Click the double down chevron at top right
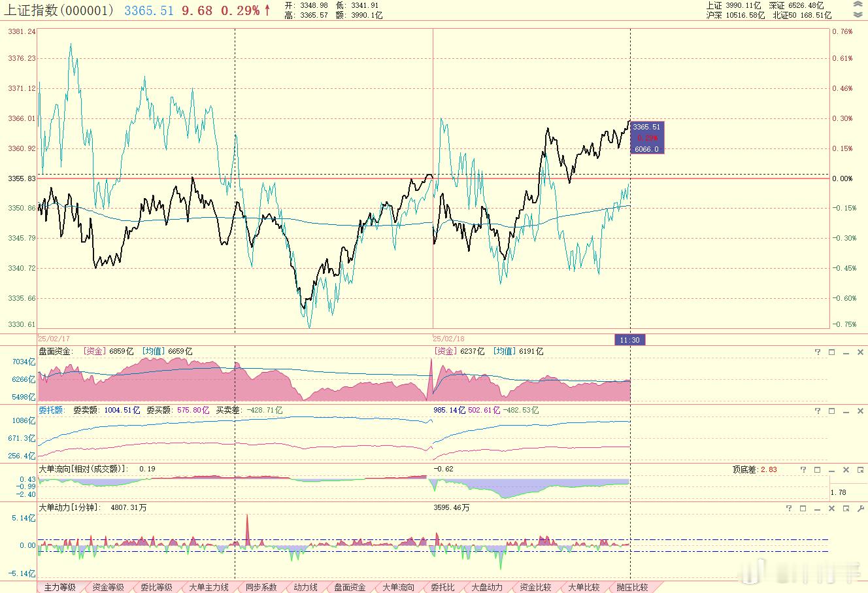Screen dimensions: 868x593 858,14
